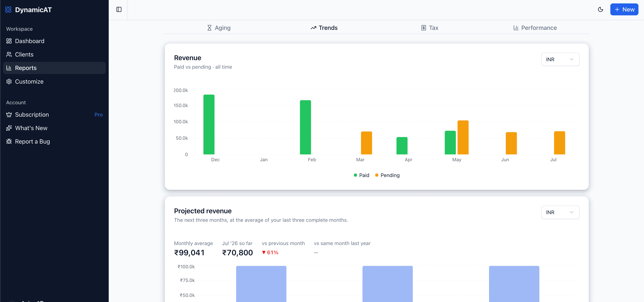Click the Apr paid revenue bar

402,146
